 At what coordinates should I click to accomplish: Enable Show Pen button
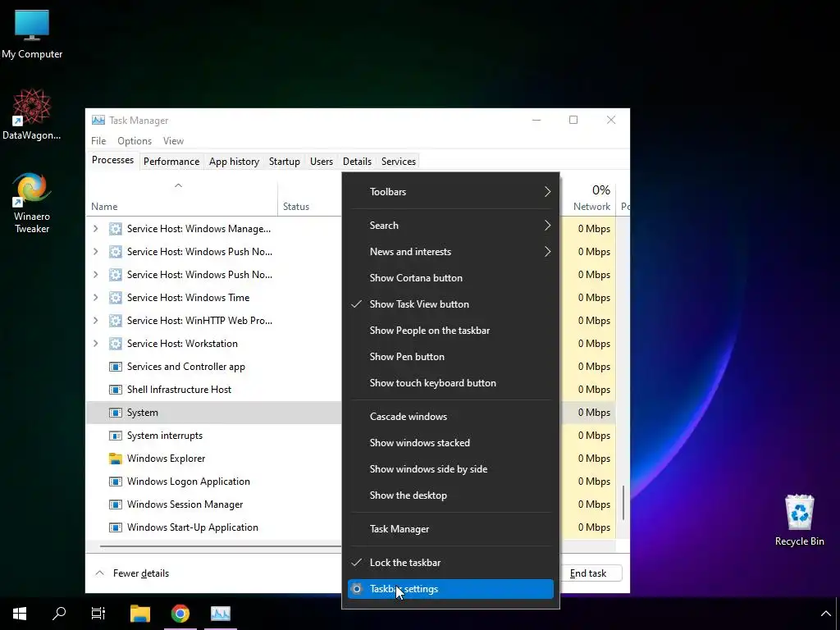point(450,357)
